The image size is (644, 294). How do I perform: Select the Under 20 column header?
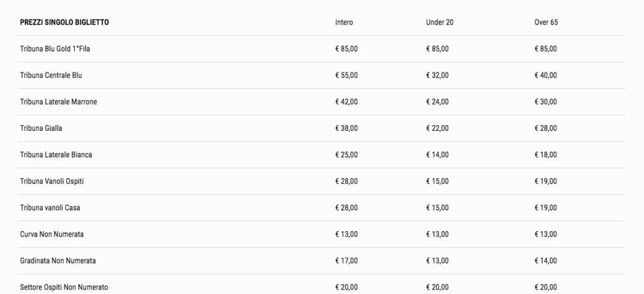[x=440, y=22]
